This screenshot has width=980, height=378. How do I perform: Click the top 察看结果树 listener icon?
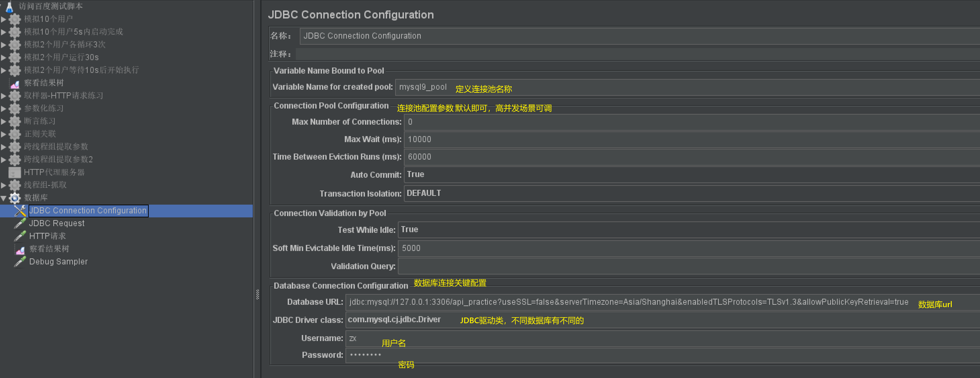pyautogui.click(x=15, y=83)
